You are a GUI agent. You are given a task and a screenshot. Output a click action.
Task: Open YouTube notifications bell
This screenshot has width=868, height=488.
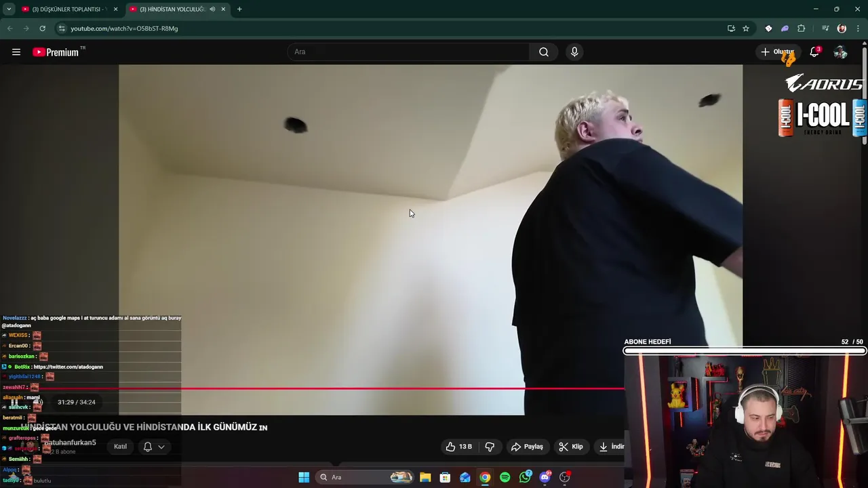(x=815, y=52)
